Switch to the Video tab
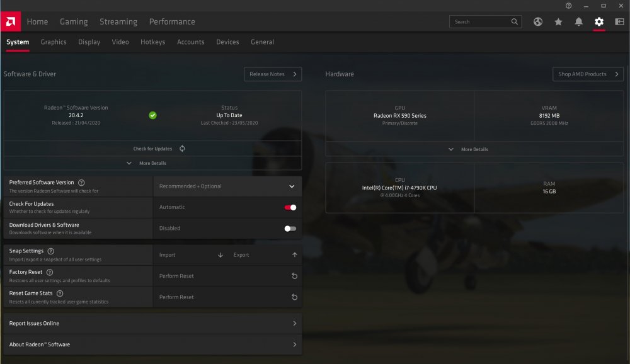The image size is (630, 364). click(x=120, y=42)
